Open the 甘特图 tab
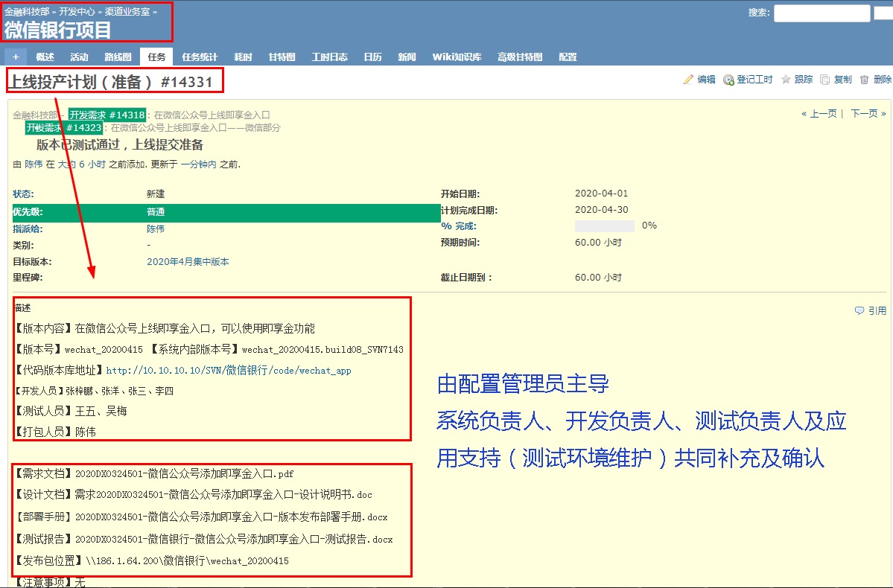893x588 pixels. point(282,57)
